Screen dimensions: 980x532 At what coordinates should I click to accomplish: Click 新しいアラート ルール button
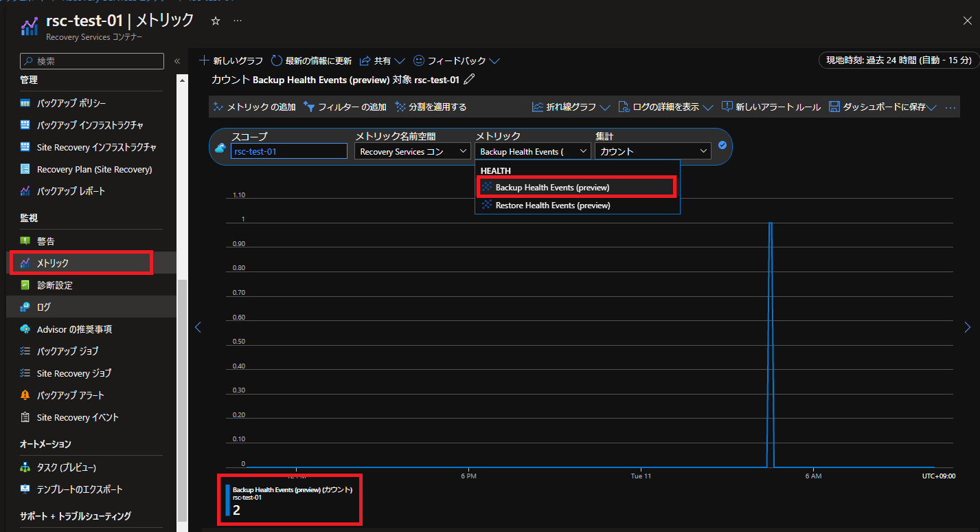(771, 107)
